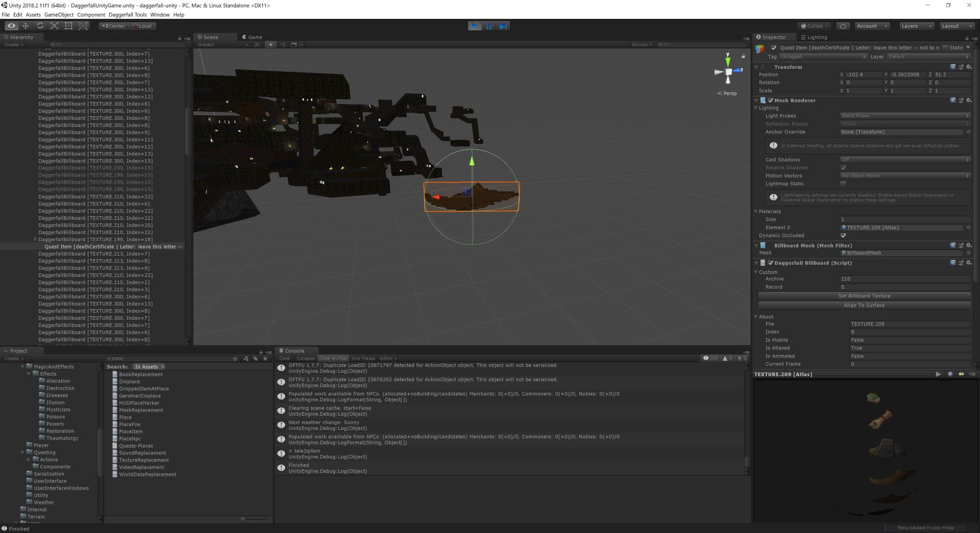980x533 pixels.
Task: Play the texture preview animation
Action: (938, 374)
